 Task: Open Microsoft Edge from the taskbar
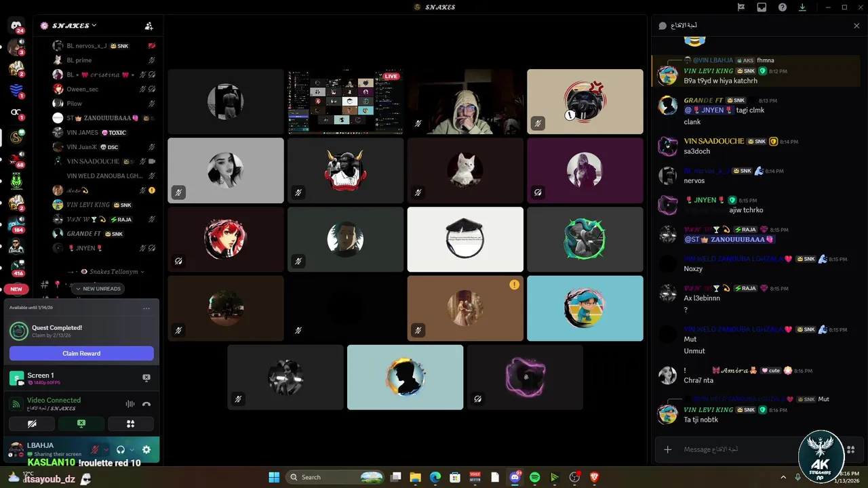435,477
